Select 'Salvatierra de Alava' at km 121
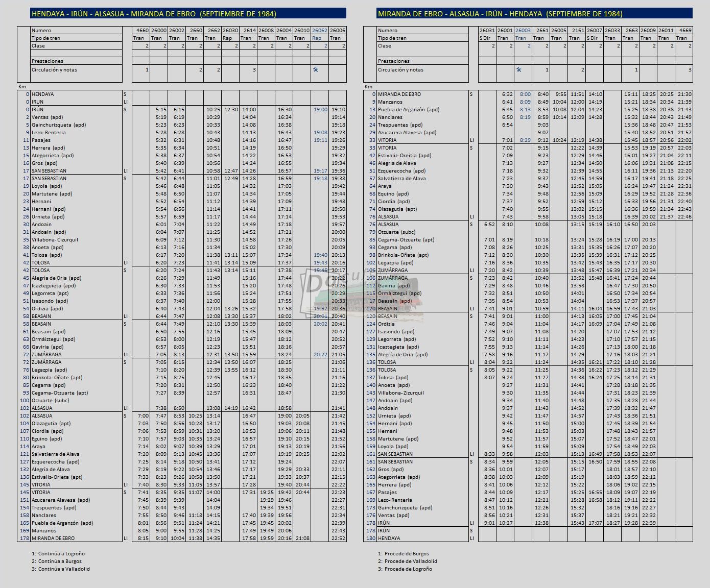The width and height of the screenshot is (710, 588). point(56,454)
